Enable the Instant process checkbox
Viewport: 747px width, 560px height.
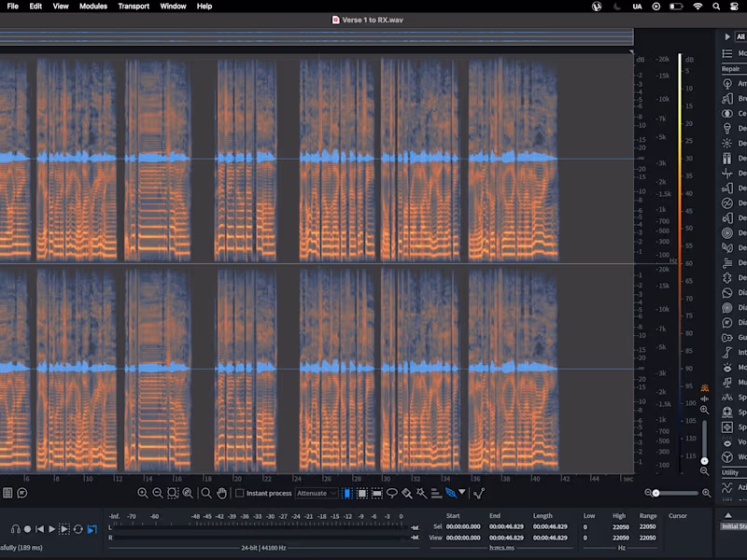coord(240,493)
